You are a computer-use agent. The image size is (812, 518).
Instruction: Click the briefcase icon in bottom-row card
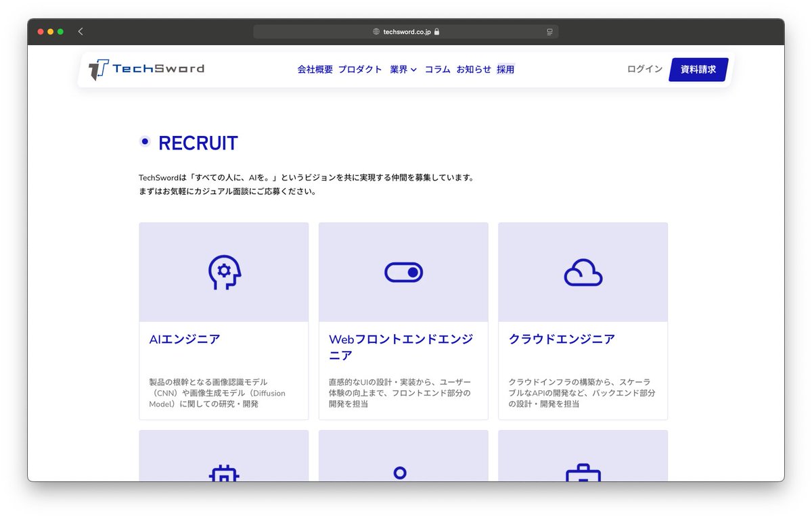(583, 473)
